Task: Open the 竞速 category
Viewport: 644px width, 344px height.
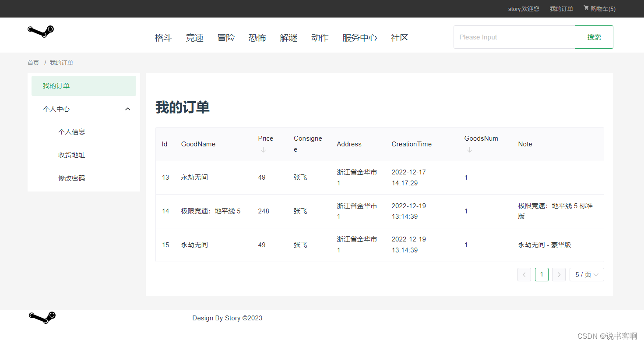Action: tap(194, 38)
